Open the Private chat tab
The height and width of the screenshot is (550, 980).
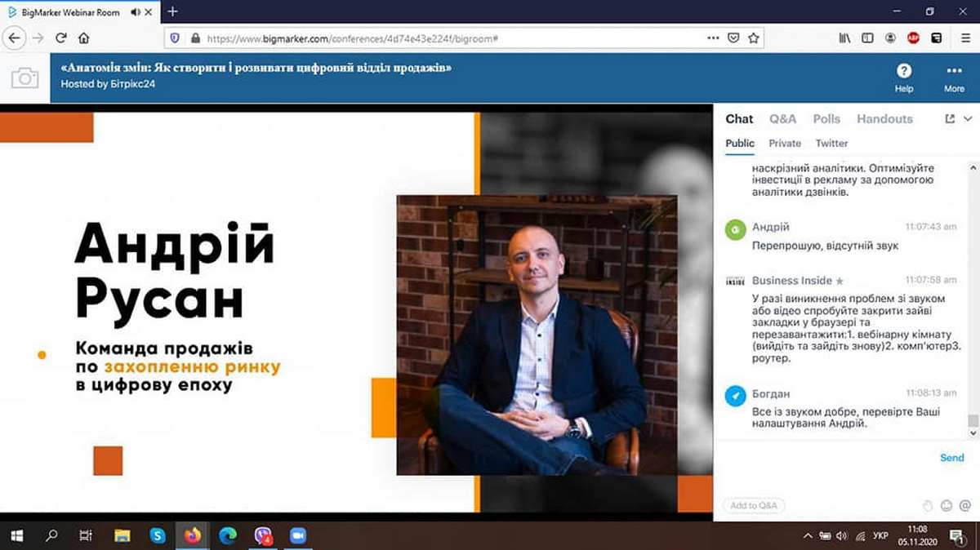tap(784, 143)
